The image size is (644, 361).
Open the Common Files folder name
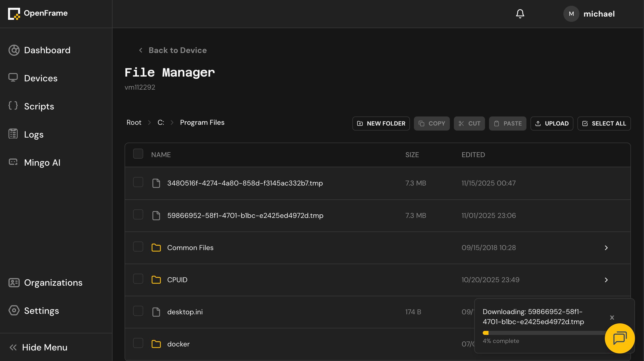(190, 248)
